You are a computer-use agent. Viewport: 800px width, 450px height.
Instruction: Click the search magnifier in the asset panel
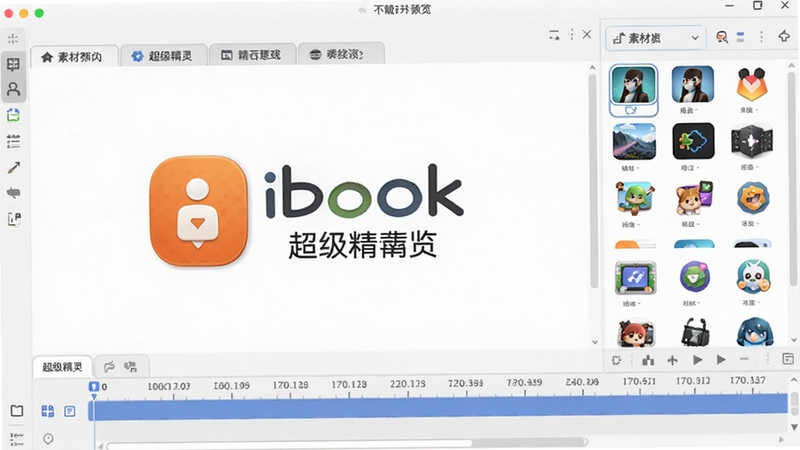(x=722, y=37)
